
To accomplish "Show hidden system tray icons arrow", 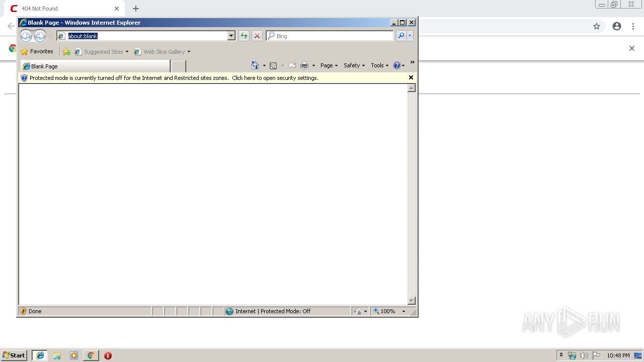I will 561,355.
